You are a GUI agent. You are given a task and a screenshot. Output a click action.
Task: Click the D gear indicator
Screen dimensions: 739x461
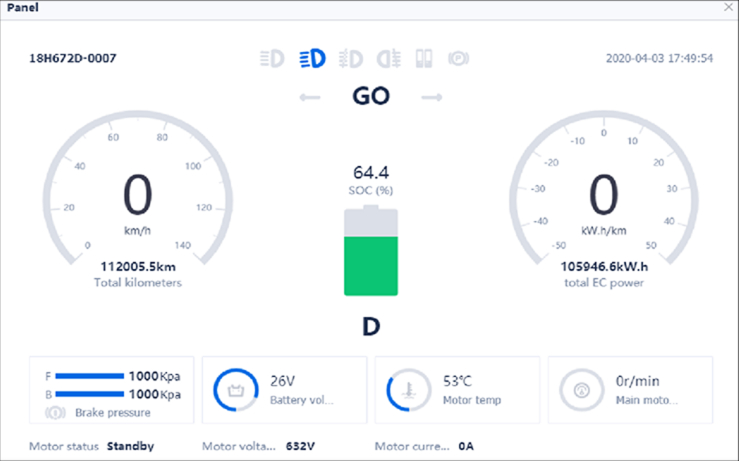point(370,327)
